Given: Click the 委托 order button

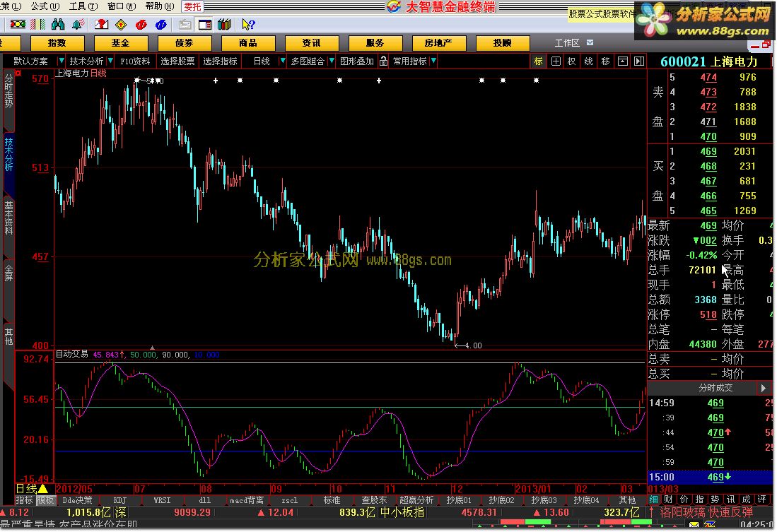Looking at the screenshot, I should [193, 6].
